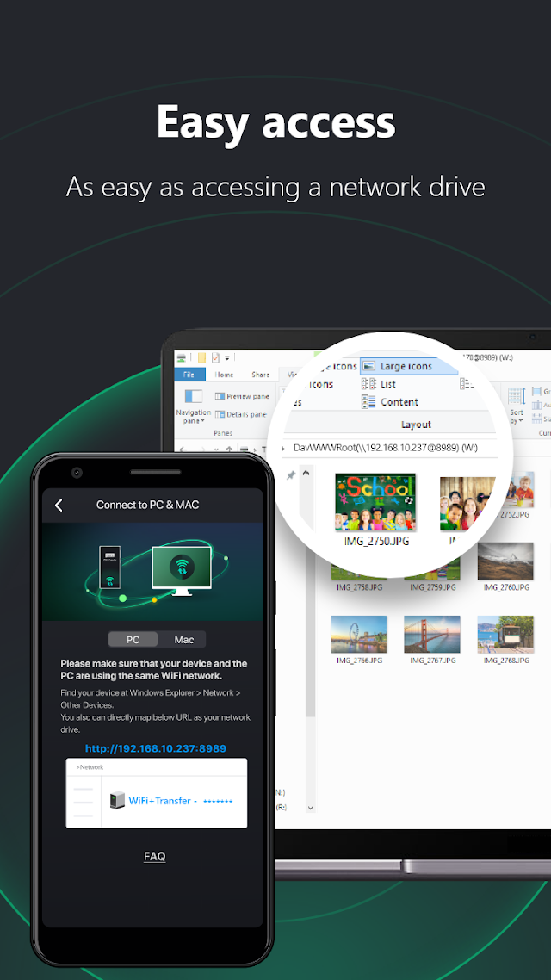The image size is (551, 980).
Task: Select the IMG_2750.JPG School thumbnail
Action: coord(375,502)
